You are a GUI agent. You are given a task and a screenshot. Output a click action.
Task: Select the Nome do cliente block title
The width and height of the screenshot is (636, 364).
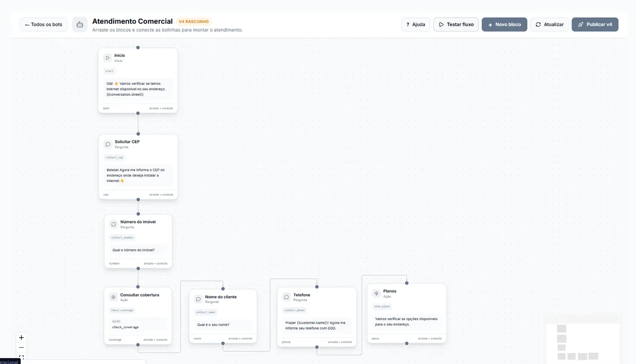(x=221, y=297)
